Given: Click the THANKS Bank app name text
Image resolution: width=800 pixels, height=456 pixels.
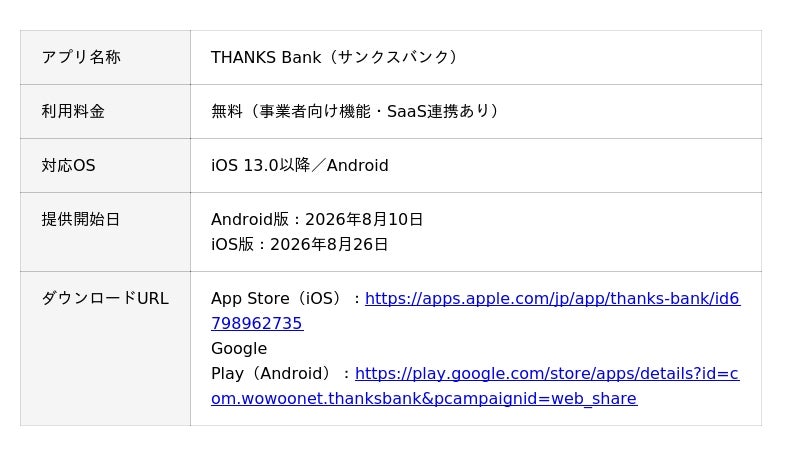Looking at the screenshot, I should coord(266,57).
